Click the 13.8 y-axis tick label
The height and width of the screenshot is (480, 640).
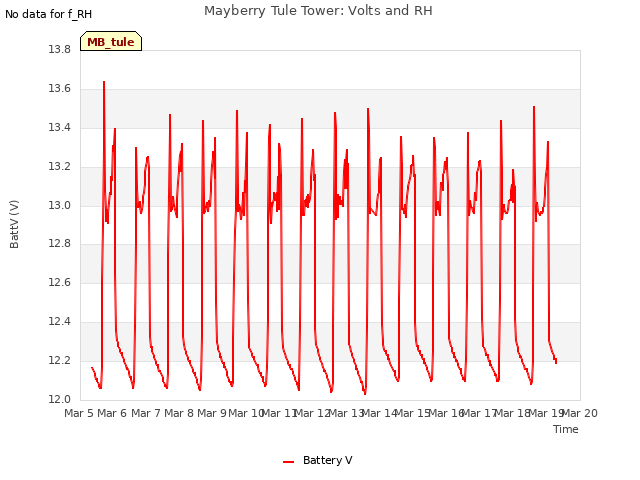60,49
